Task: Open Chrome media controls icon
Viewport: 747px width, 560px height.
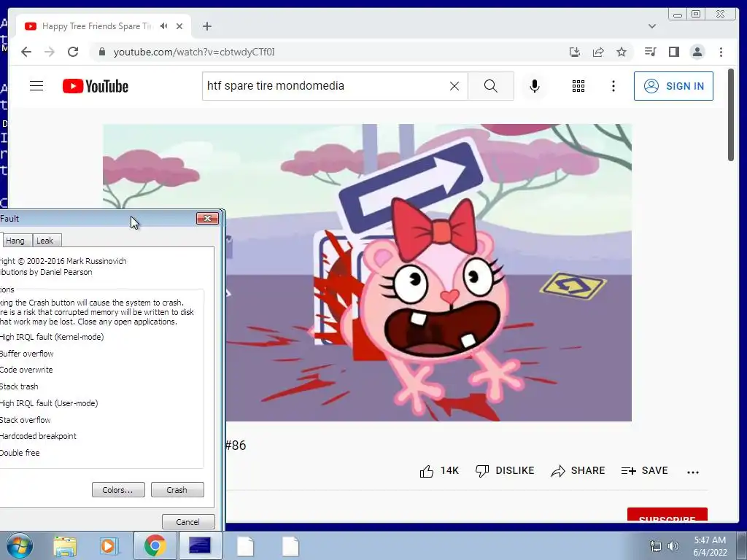Action: click(650, 52)
